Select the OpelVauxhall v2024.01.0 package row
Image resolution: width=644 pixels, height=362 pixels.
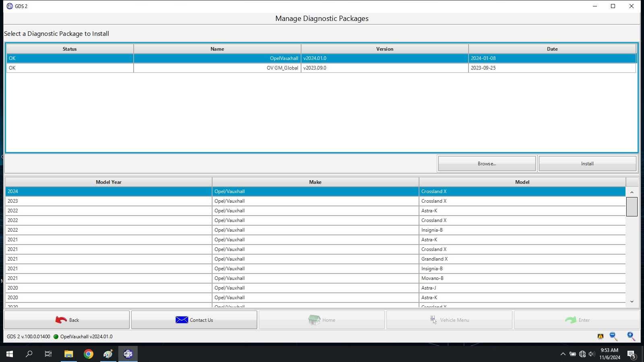(x=321, y=58)
